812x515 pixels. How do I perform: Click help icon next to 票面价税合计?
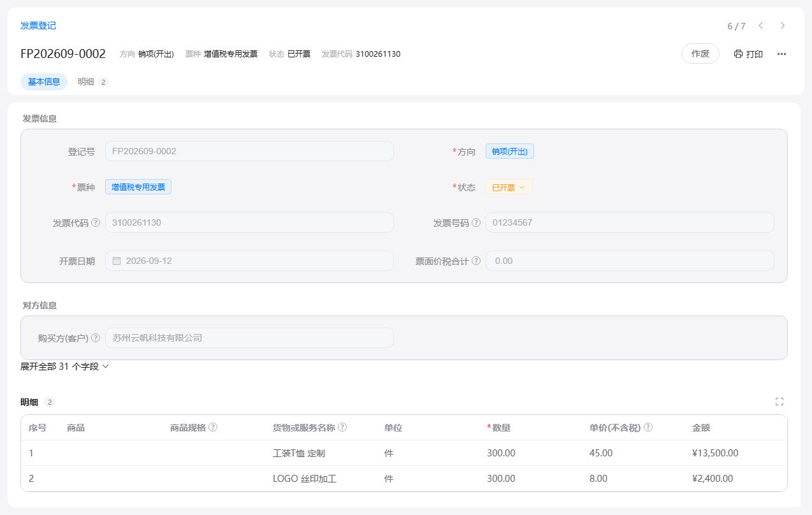pos(476,261)
